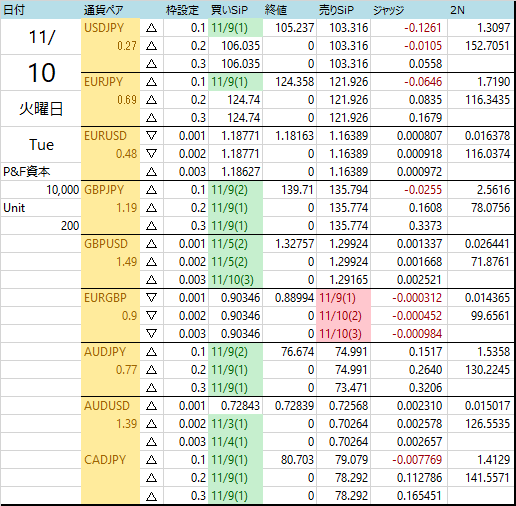Click the up triangle in GBPJPY 0.3 row
This screenshot has height=506, width=516.
pos(152,226)
